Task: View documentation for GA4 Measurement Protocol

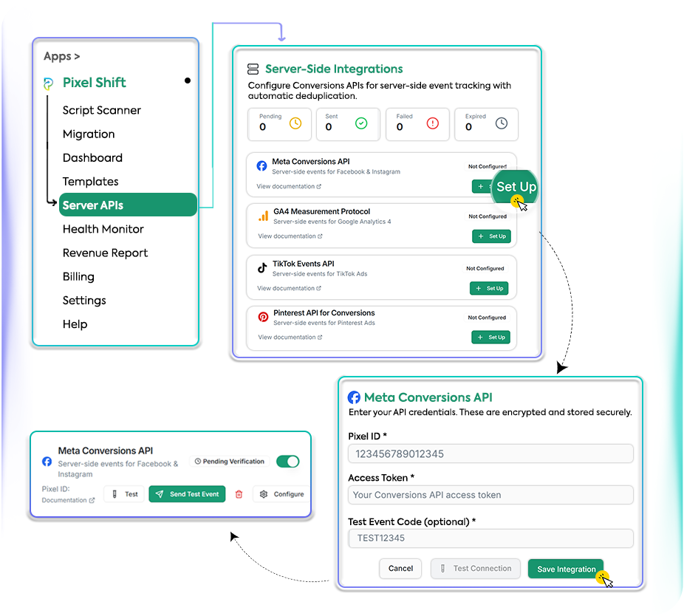Action: click(290, 236)
